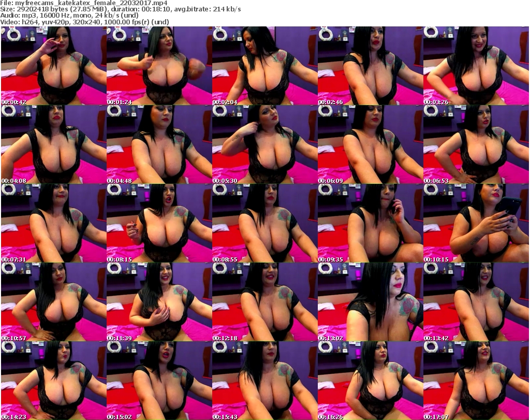Viewport: 530px width, 420px height.
Task: Open the thumbnail stamped 00:02:04
Action: (x=264, y=66)
